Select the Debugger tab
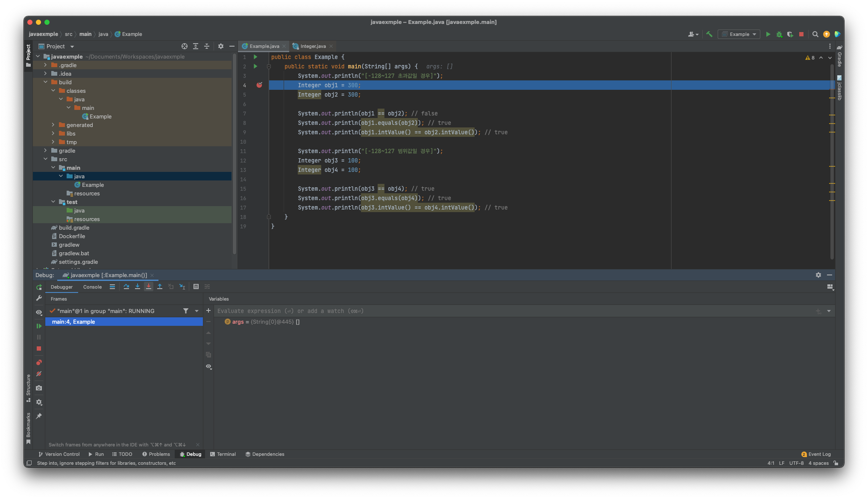This screenshot has height=499, width=868. coord(62,287)
